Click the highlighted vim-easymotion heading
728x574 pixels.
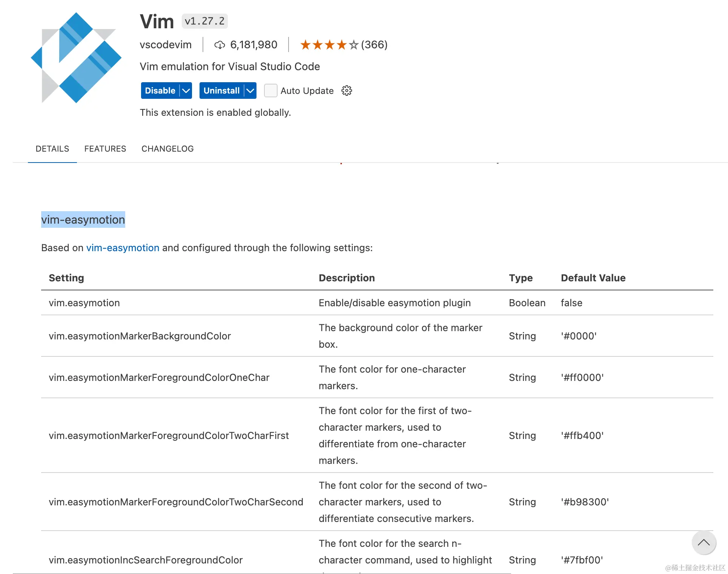point(83,219)
